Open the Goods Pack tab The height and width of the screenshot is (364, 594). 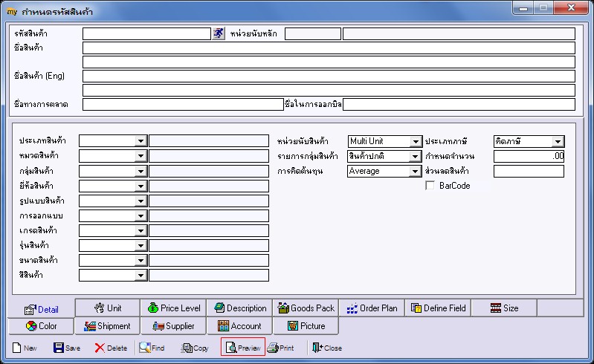point(306,308)
